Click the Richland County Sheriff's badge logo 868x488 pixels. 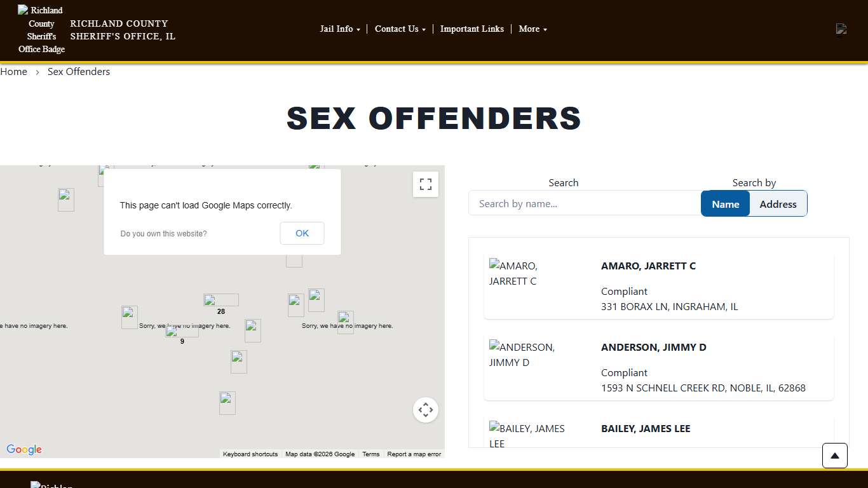click(41, 29)
